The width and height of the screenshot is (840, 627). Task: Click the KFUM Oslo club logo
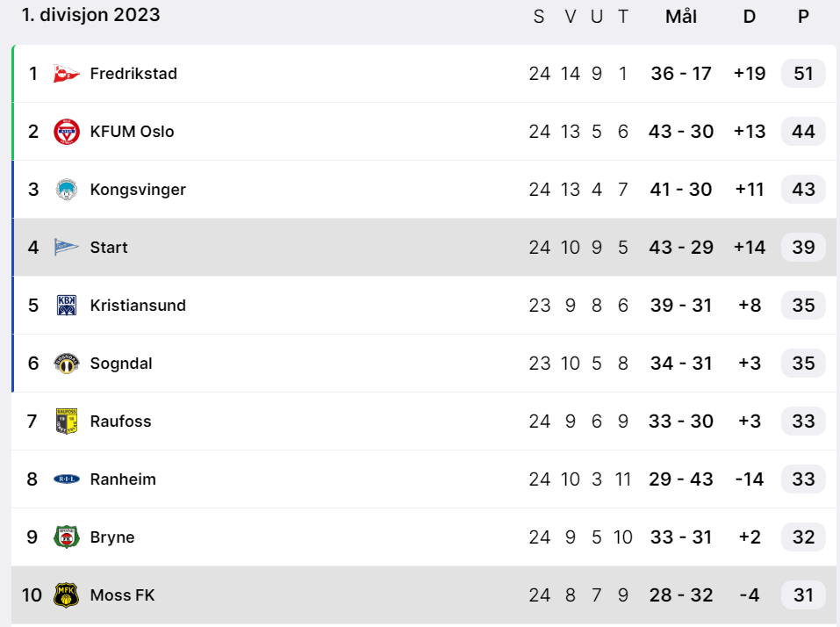[67, 132]
